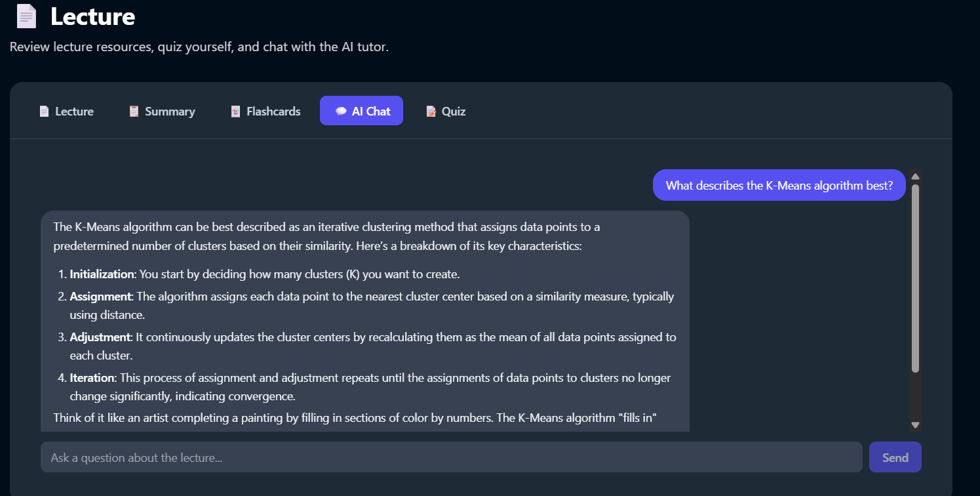980x496 pixels.
Task: Click the Lecture page title
Action: [x=92, y=16]
